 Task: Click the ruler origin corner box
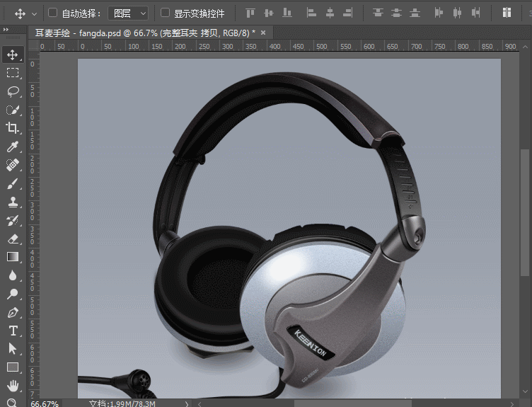(x=33, y=46)
